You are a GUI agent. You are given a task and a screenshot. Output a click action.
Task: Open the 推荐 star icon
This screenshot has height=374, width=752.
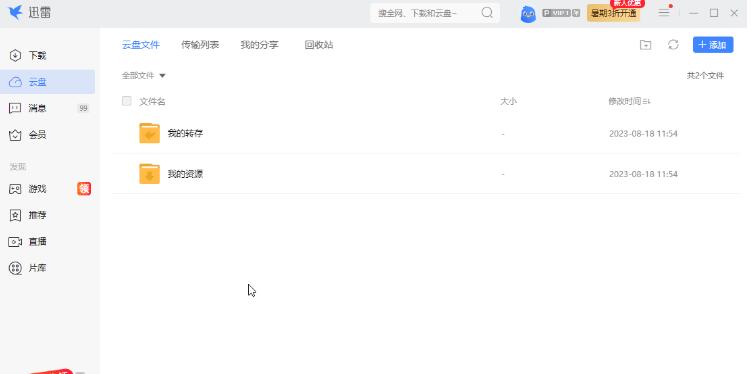pyautogui.click(x=15, y=215)
